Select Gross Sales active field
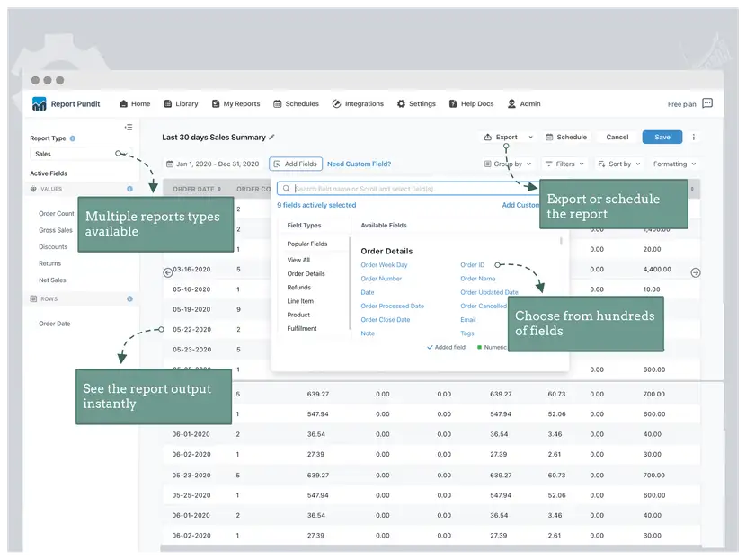 pos(56,230)
